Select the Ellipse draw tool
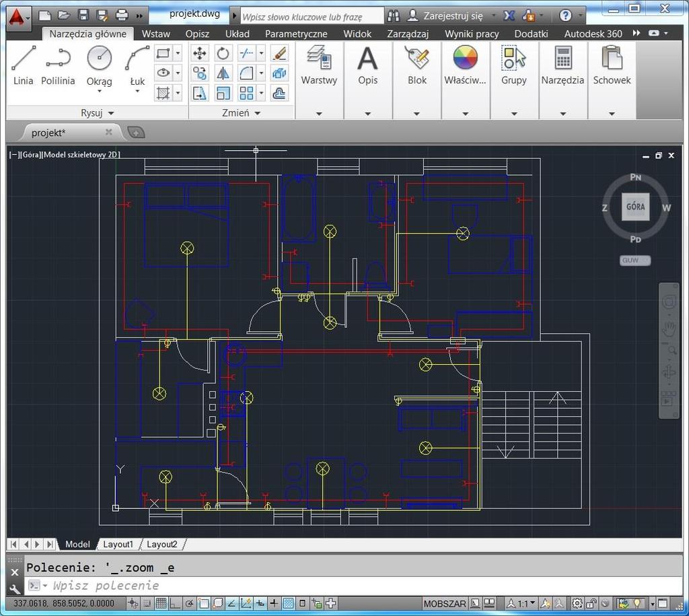689x616 pixels. (163, 73)
